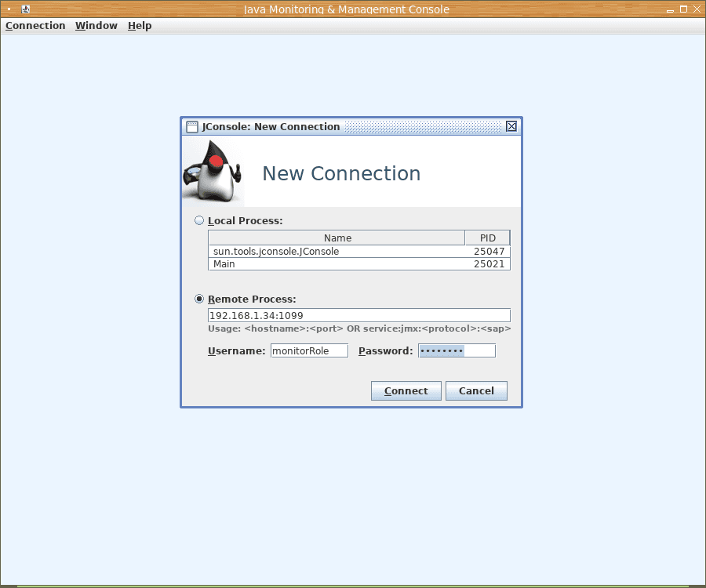Focus the Username input field
The image size is (706, 588).
pos(309,350)
